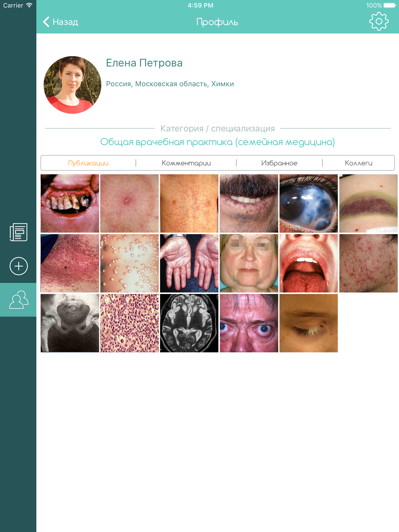This screenshot has width=399, height=532.
Task: Open the news feed sidebar icon
Action: [x=18, y=232]
